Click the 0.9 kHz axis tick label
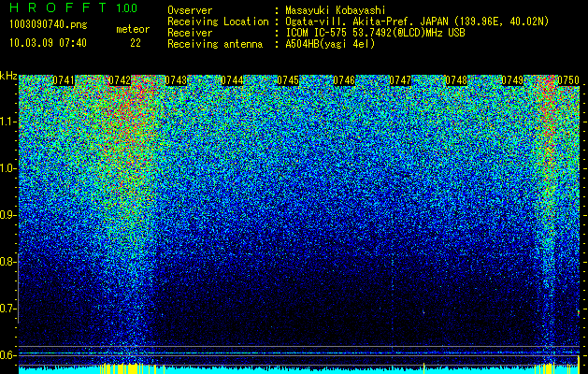 point(7,215)
